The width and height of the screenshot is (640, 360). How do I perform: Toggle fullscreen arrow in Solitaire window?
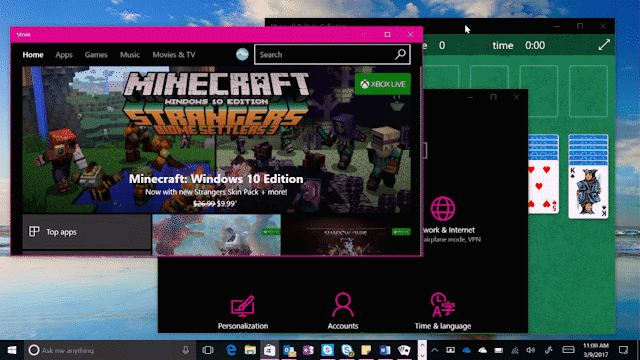coord(604,45)
